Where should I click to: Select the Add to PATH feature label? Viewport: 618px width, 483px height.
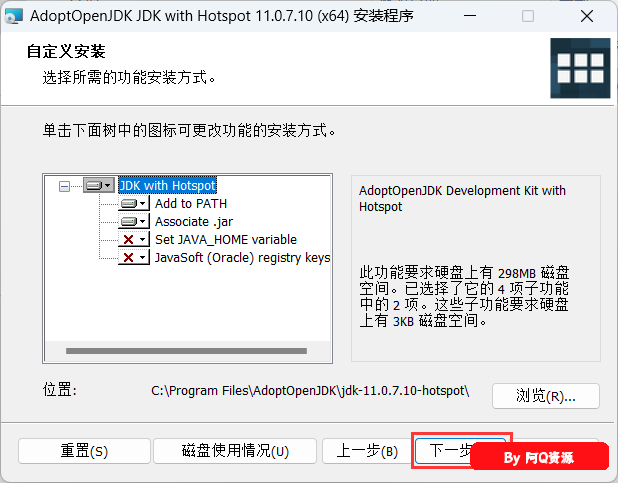[191, 203]
